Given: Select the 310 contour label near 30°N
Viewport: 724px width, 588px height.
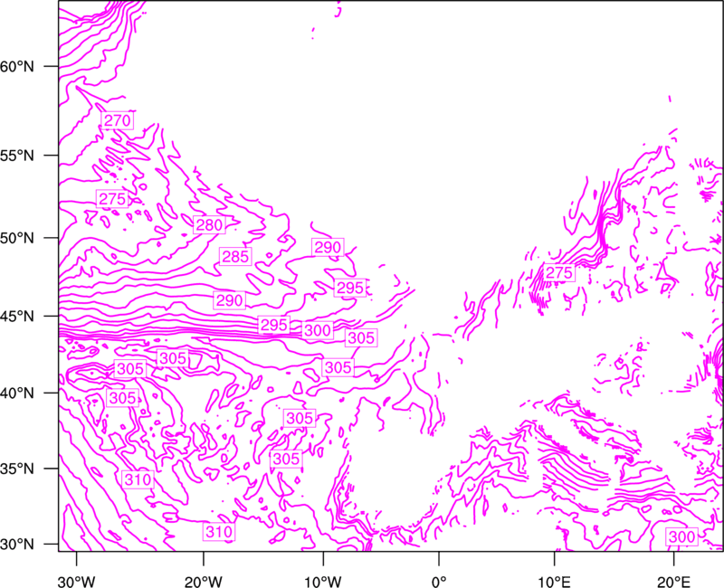Looking at the screenshot, I should (x=219, y=532).
